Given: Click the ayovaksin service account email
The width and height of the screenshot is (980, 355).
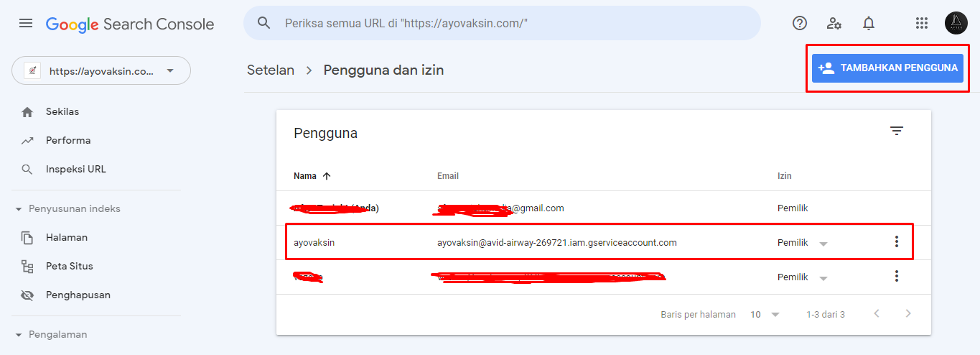Looking at the screenshot, I should click(557, 243).
